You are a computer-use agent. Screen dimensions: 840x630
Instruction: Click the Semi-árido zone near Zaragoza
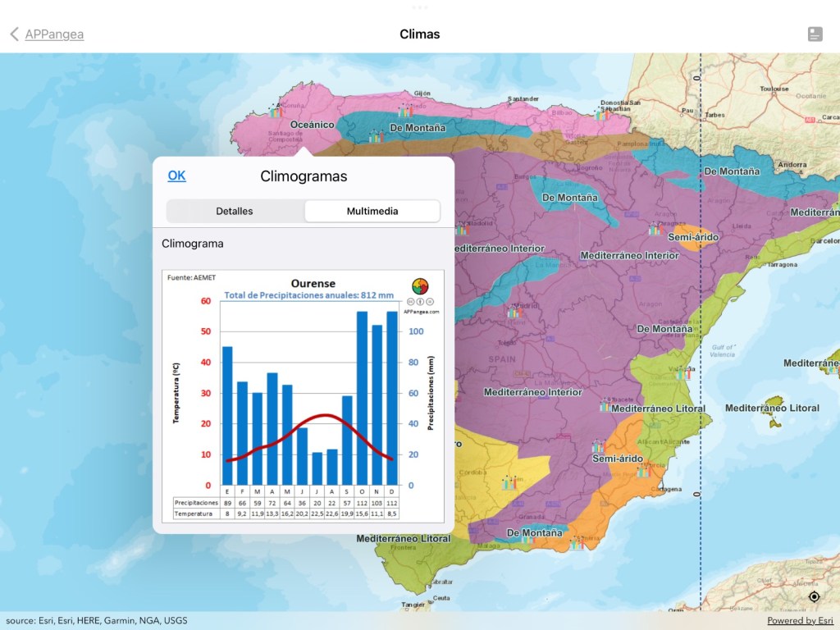694,237
